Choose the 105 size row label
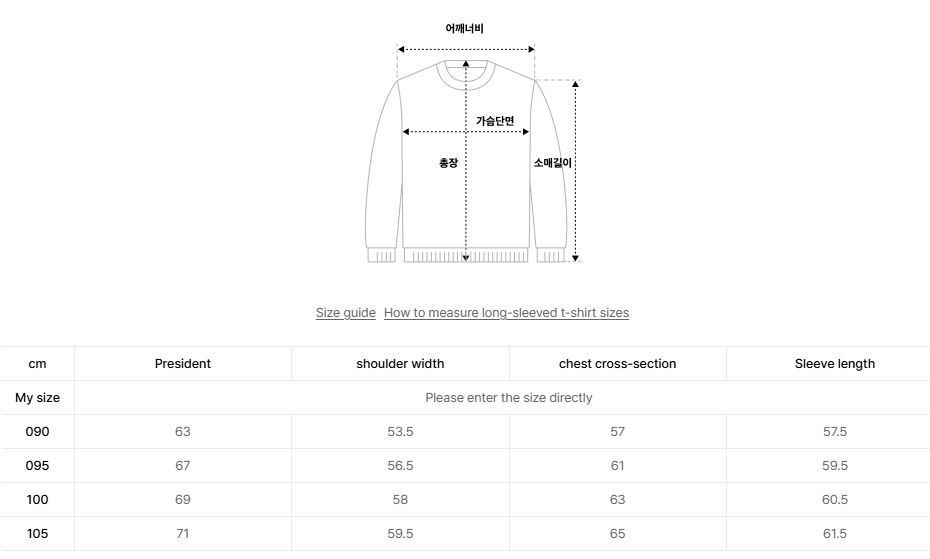The height and width of the screenshot is (559, 930). tap(37, 534)
